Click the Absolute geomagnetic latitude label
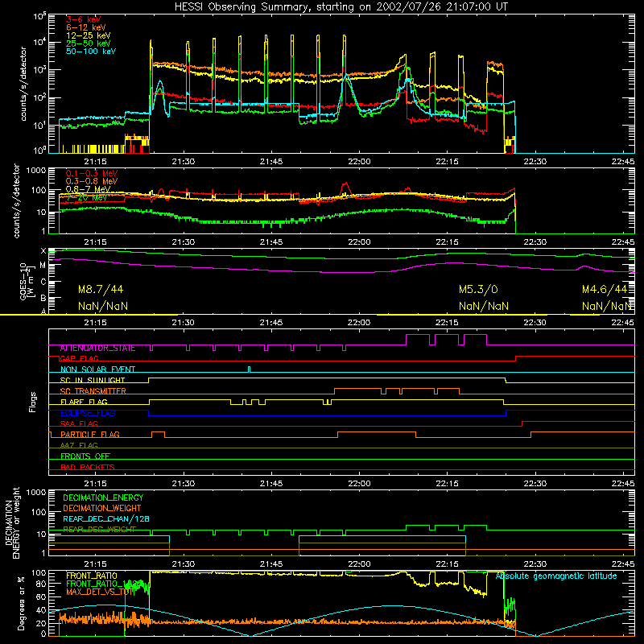Screen dimensions: 644x644 point(556,576)
